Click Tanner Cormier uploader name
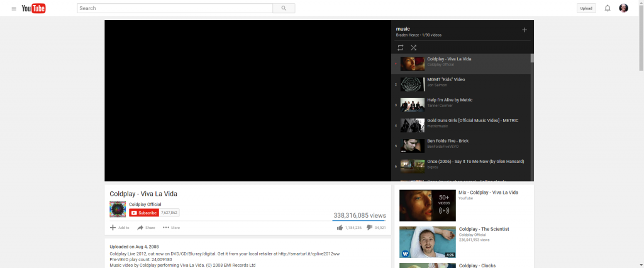Viewport: 644px width, 268px height. point(439,106)
